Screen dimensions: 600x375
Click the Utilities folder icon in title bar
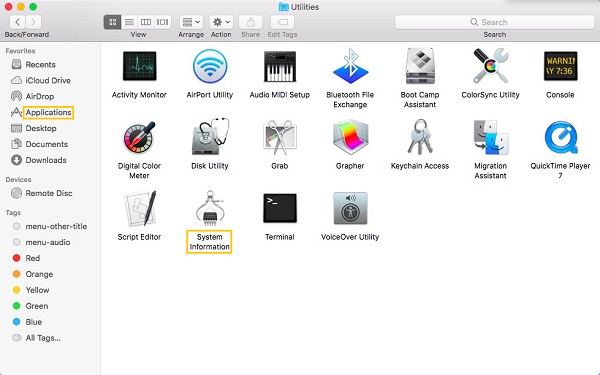point(284,7)
